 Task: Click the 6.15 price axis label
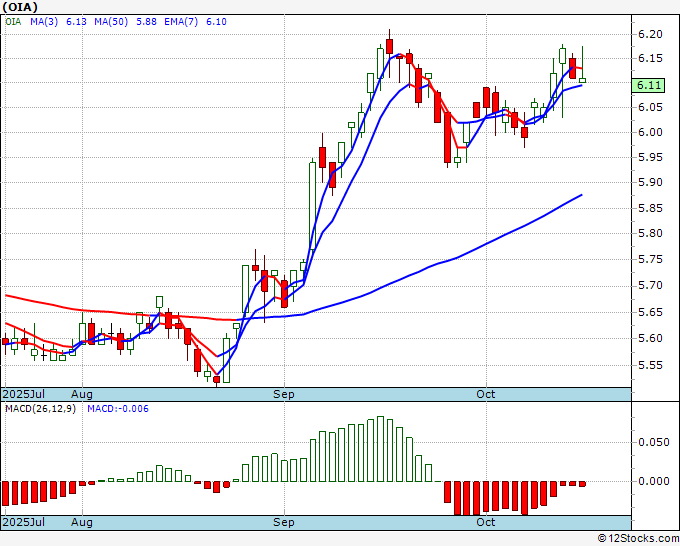point(651,59)
